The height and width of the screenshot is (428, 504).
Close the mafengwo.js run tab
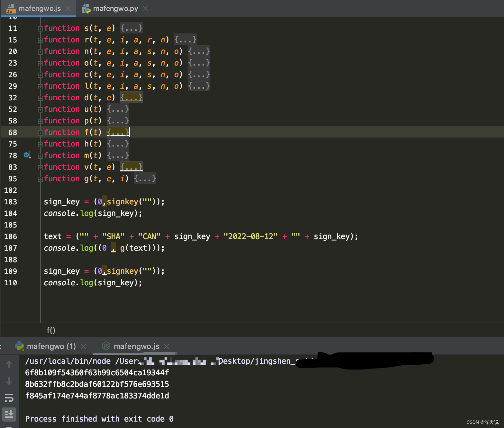166,346
